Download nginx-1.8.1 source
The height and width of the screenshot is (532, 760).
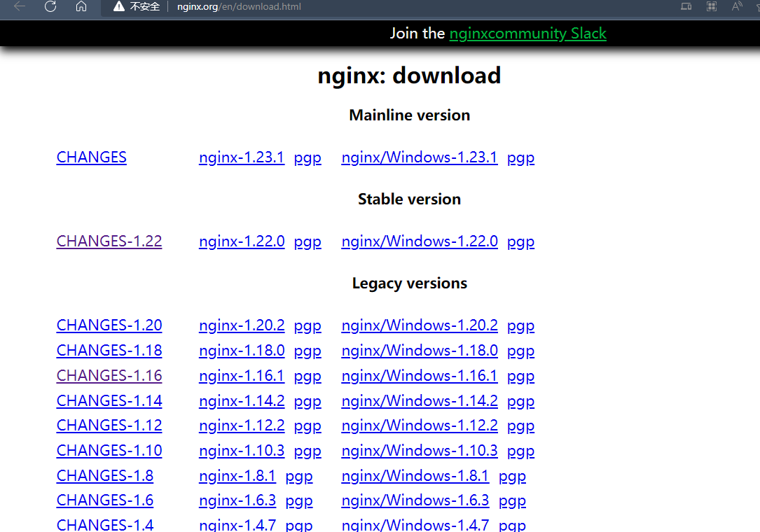(x=237, y=475)
